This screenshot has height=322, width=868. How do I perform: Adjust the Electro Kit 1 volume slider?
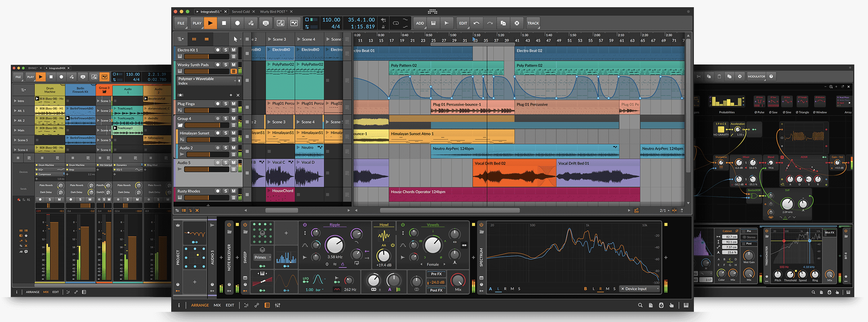207,57
